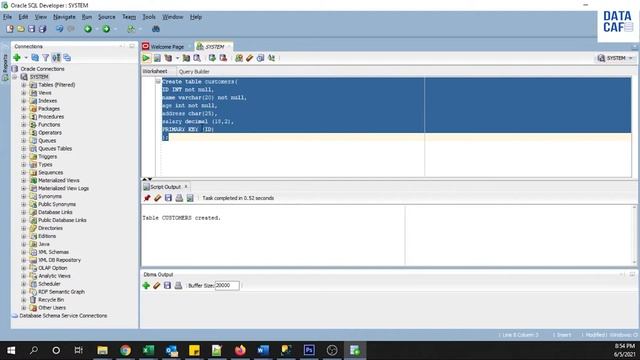Select Packages in the connection tree
The image size is (640, 360).
(x=49, y=109)
